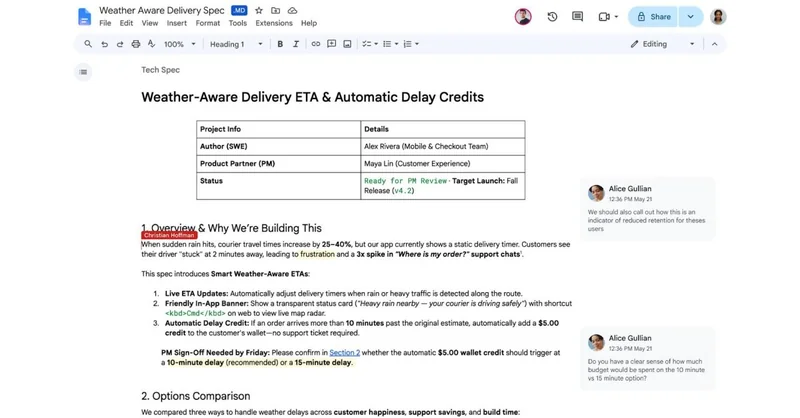The height and width of the screenshot is (418, 800).
Task: Open the Edit menu
Action: click(126, 23)
